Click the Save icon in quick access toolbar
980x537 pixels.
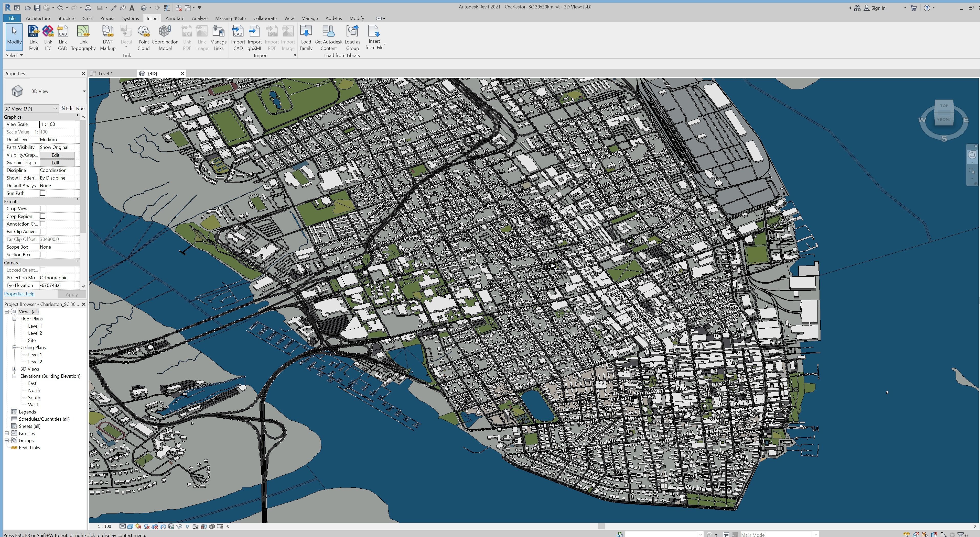37,8
